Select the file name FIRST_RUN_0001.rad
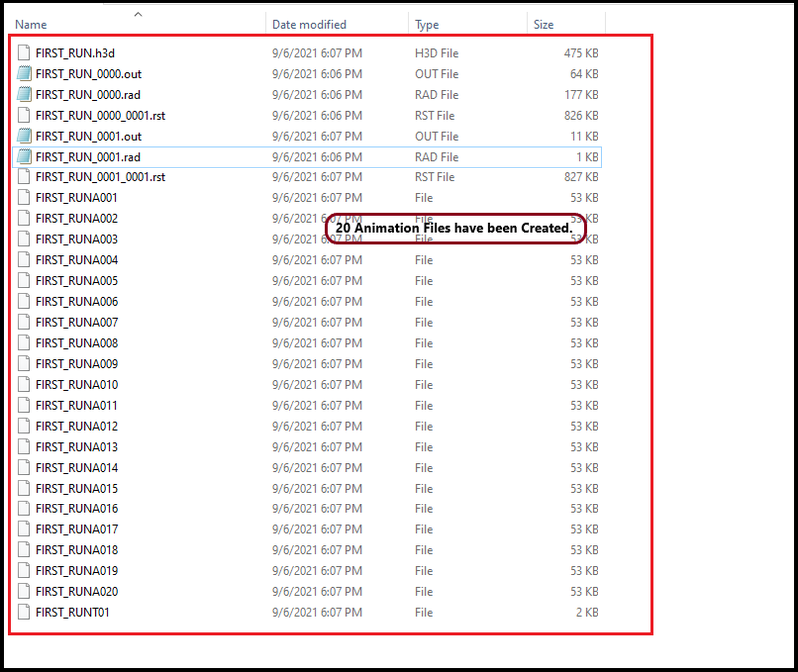 click(x=88, y=157)
